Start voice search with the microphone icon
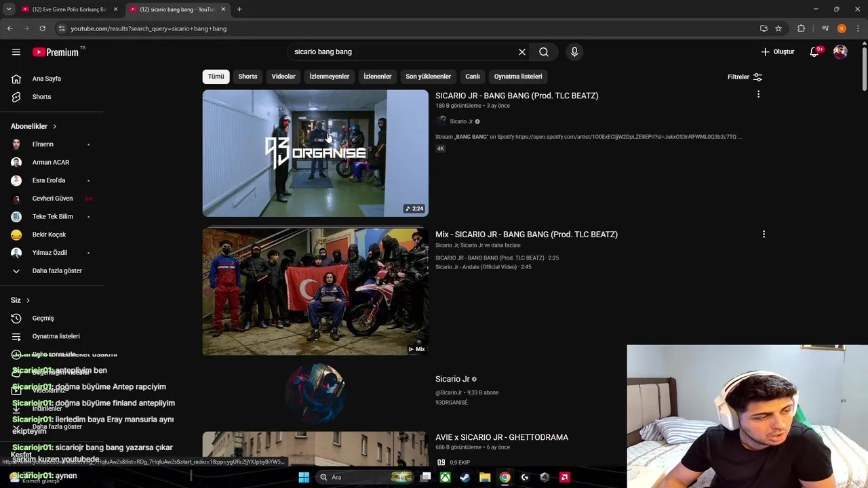The width and height of the screenshot is (868, 488). (574, 52)
